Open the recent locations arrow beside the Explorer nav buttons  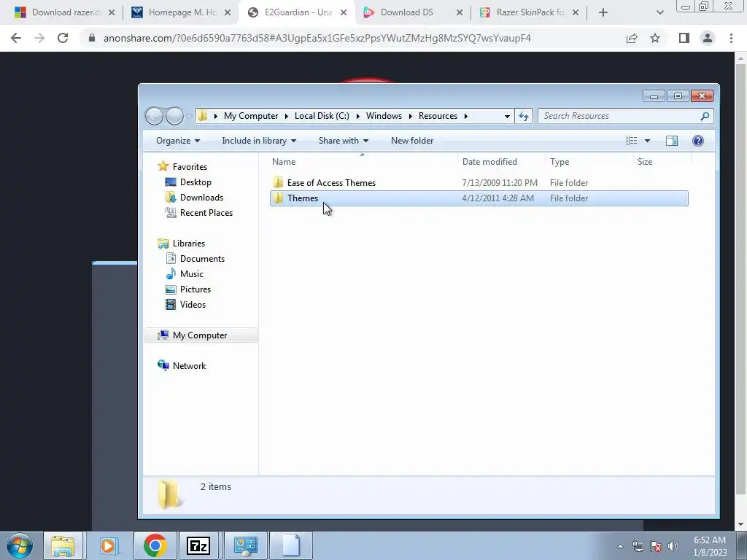coord(189,116)
